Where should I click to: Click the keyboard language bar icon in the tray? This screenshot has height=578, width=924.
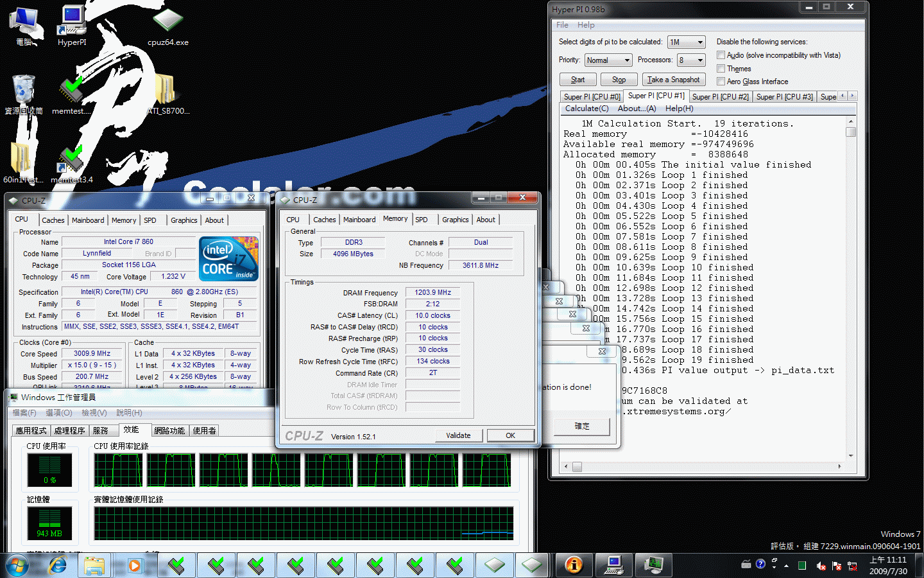coord(746,565)
